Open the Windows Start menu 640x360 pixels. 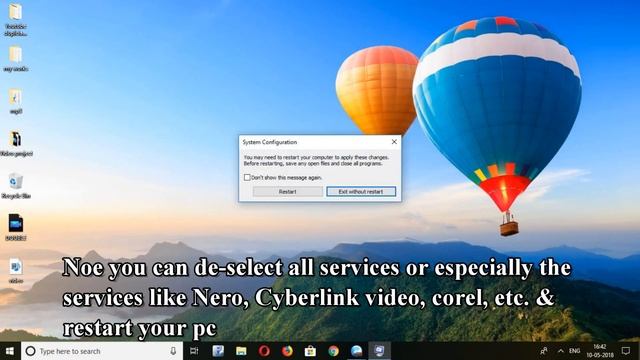(x=10, y=351)
